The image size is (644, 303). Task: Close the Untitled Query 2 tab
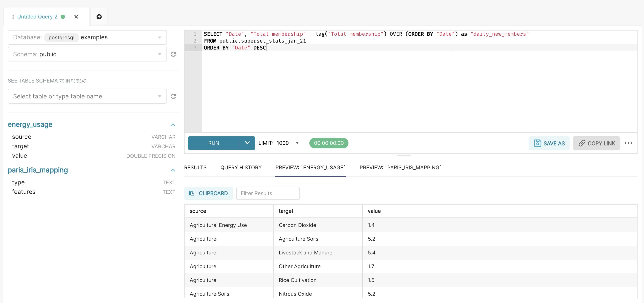[x=76, y=17]
